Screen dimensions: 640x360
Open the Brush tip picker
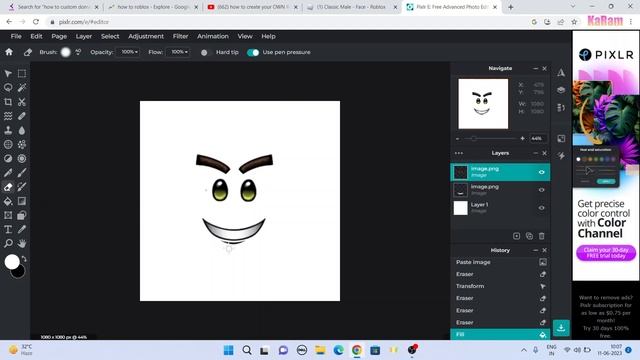(66, 52)
